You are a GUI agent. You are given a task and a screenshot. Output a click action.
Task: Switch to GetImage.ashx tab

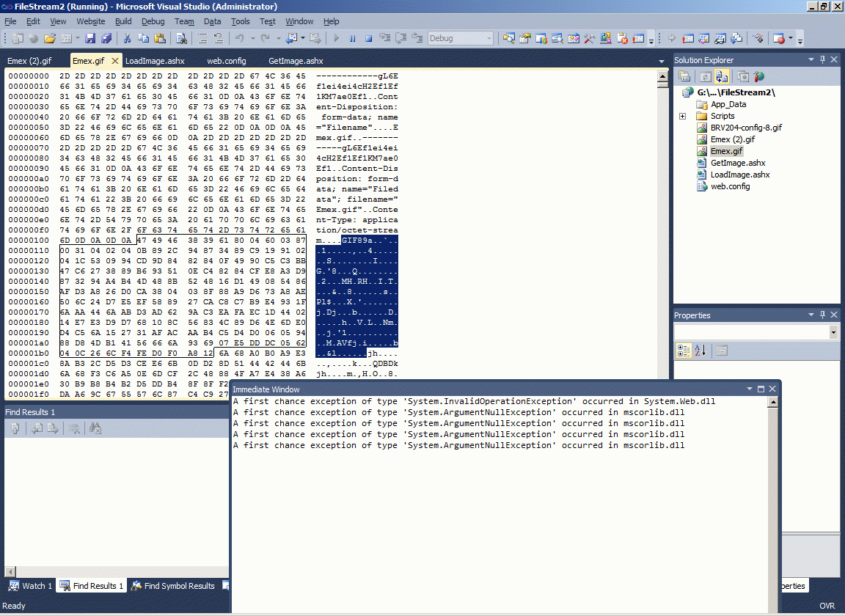tap(296, 61)
